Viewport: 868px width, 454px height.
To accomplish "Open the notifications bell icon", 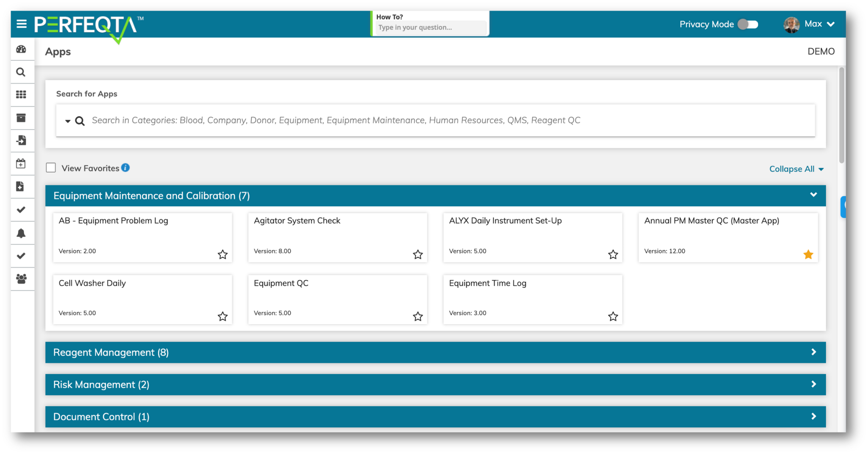I will point(21,233).
